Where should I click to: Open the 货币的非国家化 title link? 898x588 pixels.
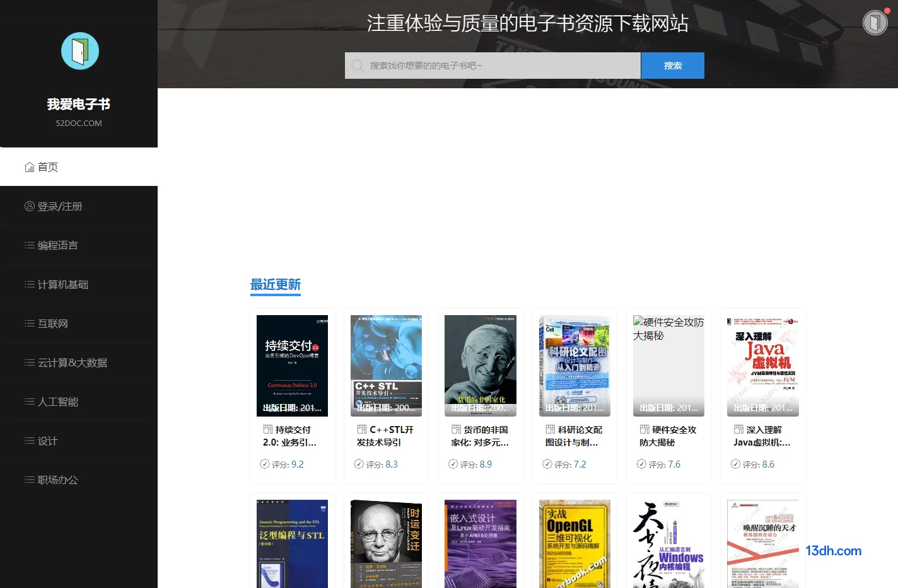pos(480,436)
